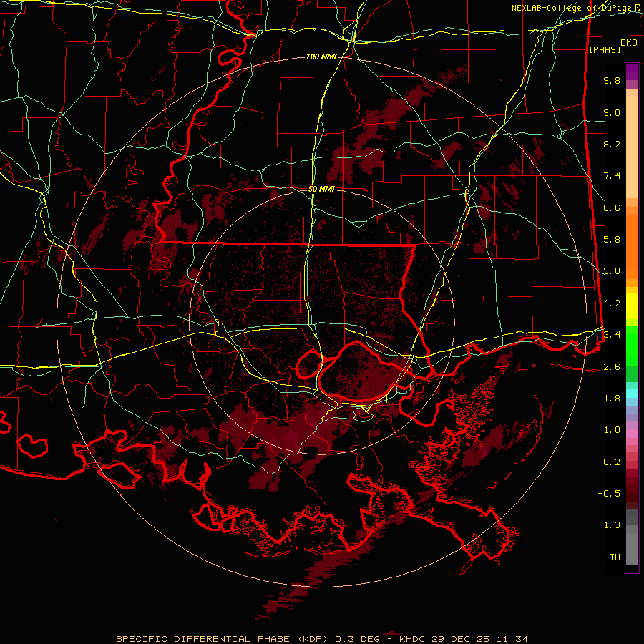Click the TH label on the color scale
This screenshot has width=644, height=644.
(x=615, y=557)
